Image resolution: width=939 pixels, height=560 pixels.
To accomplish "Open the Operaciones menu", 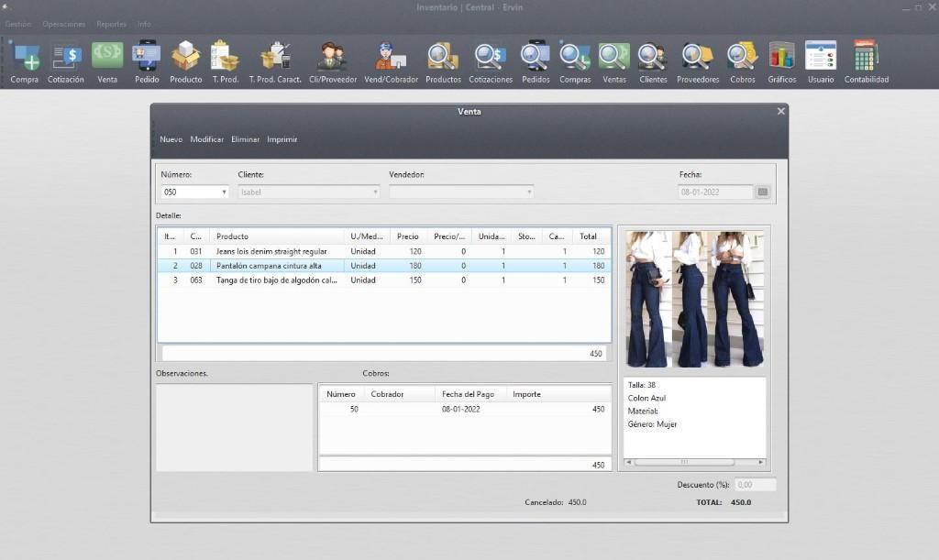I will [63, 24].
